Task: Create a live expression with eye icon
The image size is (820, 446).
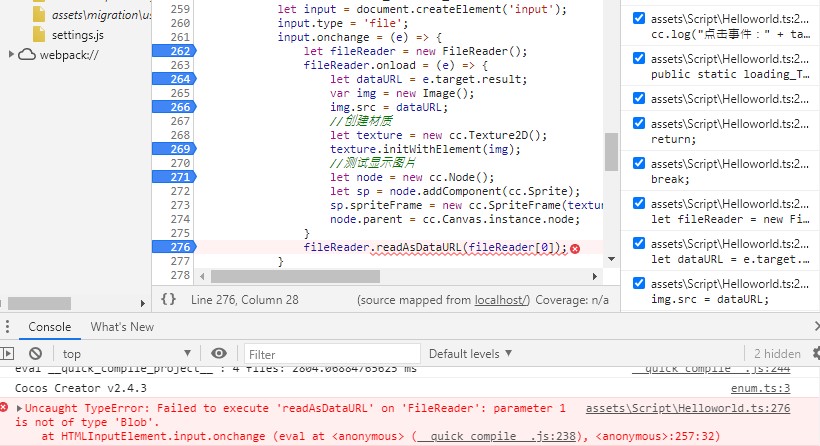Action: pos(219,353)
